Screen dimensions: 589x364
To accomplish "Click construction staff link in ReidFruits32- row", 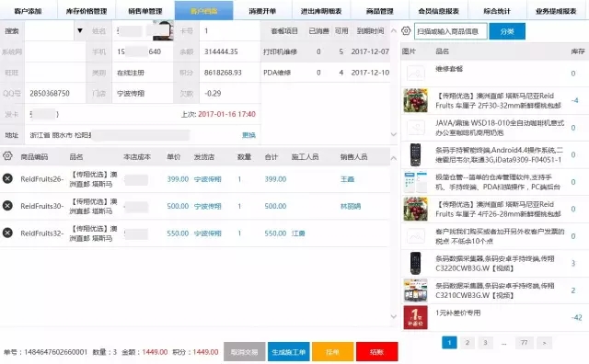I will [298, 233].
